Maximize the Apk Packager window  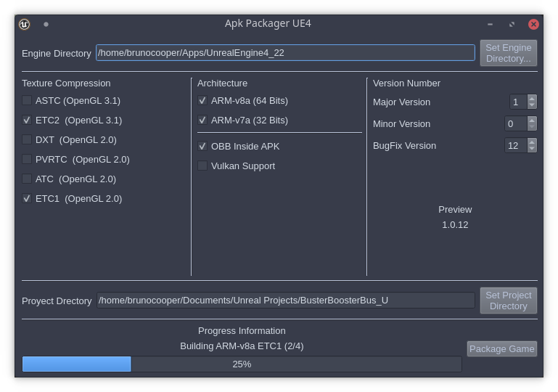click(x=512, y=24)
